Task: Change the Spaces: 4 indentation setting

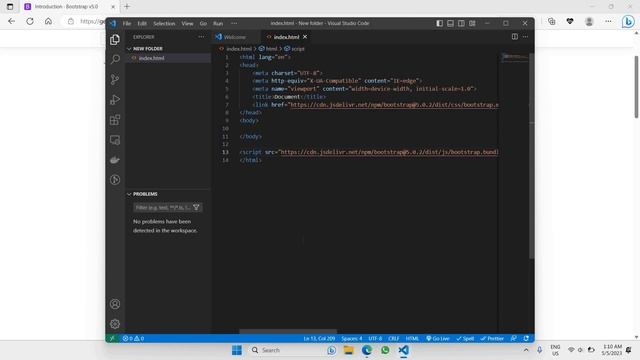Action: click(x=352, y=338)
